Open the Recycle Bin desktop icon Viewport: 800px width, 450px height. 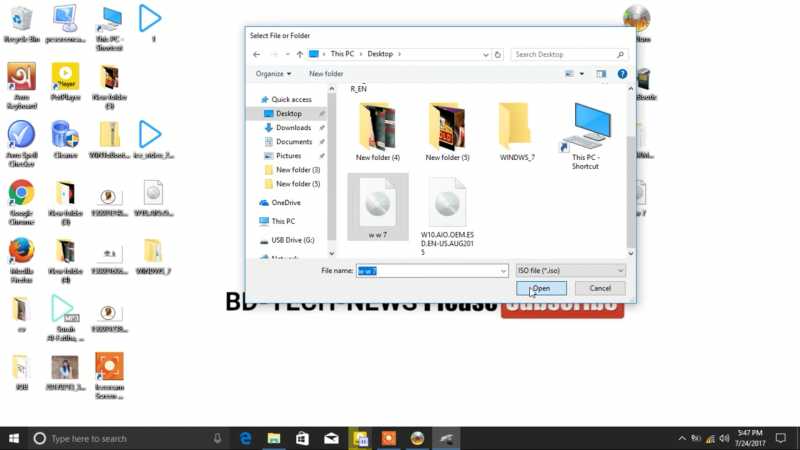tap(21, 24)
